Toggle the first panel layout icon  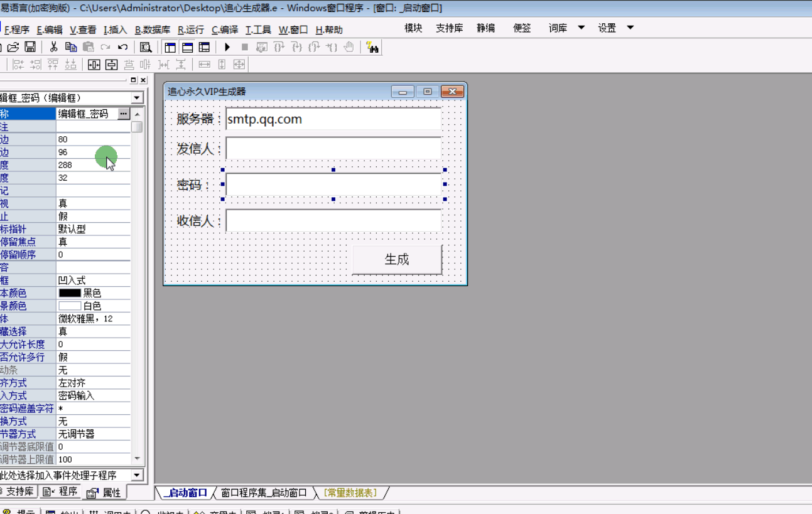pyautogui.click(x=170, y=47)
